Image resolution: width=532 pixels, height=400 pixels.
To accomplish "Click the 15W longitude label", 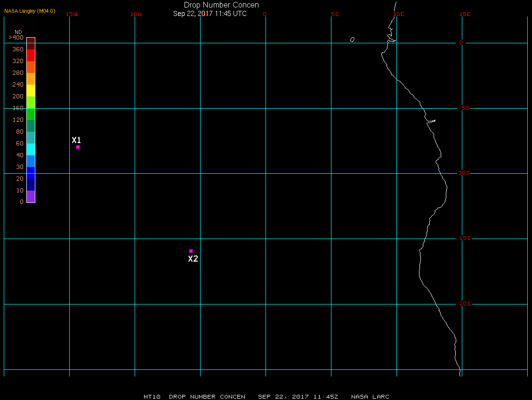I will (72, 14).
